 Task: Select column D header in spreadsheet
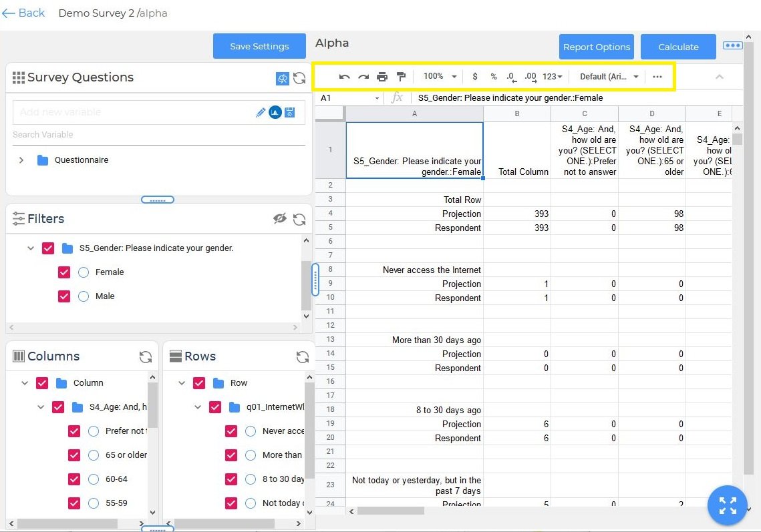click(x=652, y=113)
